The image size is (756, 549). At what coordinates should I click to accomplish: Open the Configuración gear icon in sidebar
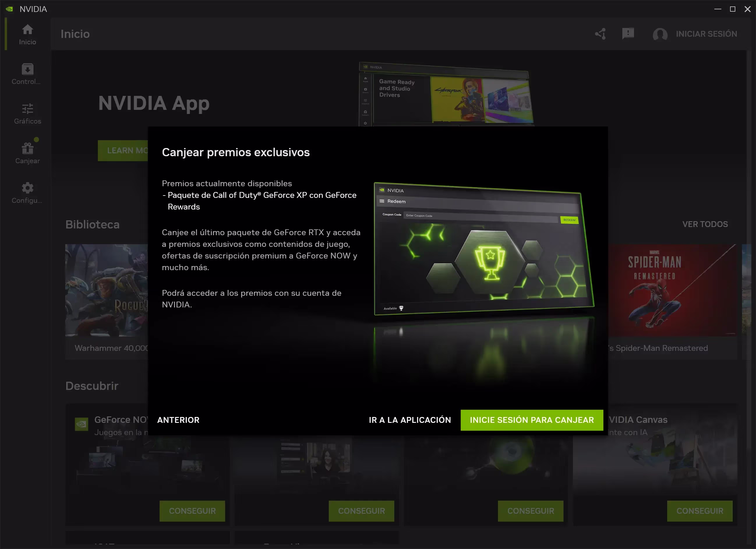click(27, 188)
